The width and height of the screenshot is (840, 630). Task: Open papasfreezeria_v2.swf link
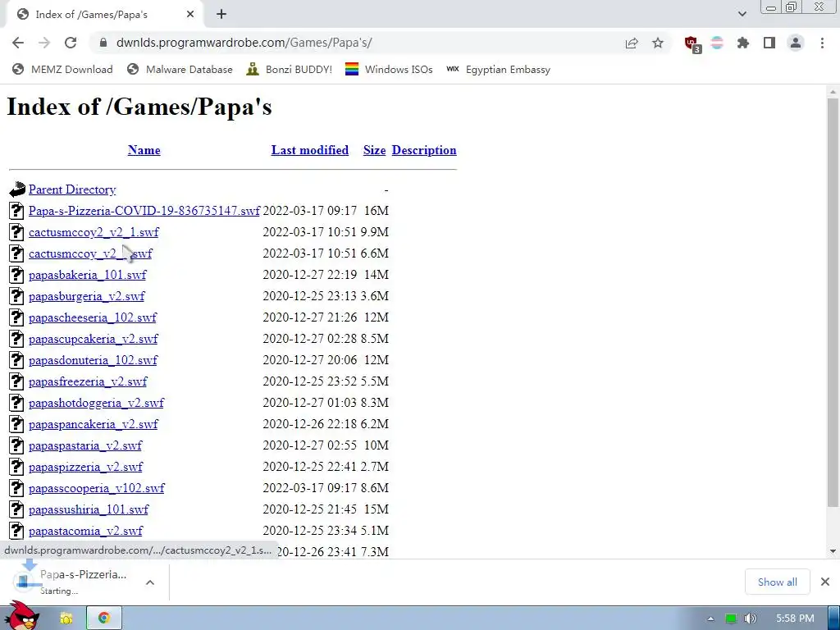[x=88, y=381]
